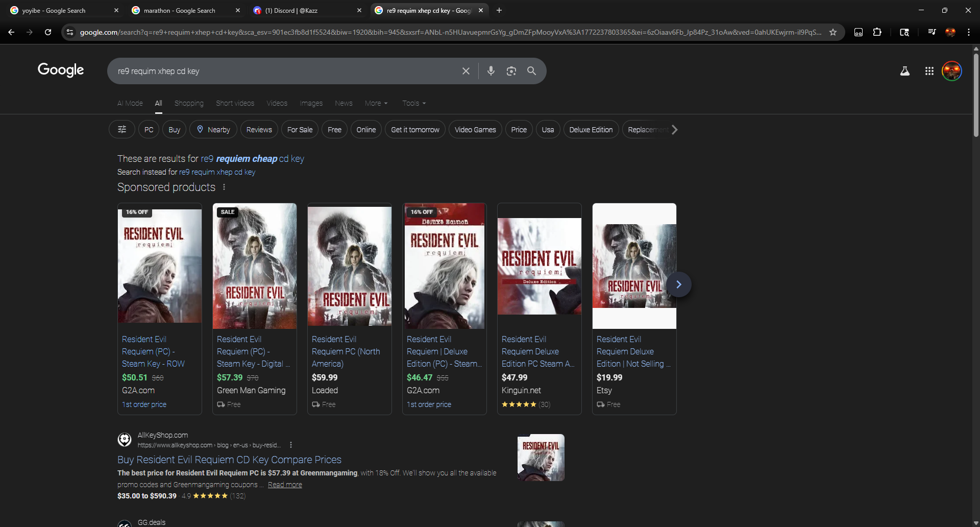980x527 pixels.
Task: Click the magnifying glass search icon
Action: coord(532,71)
